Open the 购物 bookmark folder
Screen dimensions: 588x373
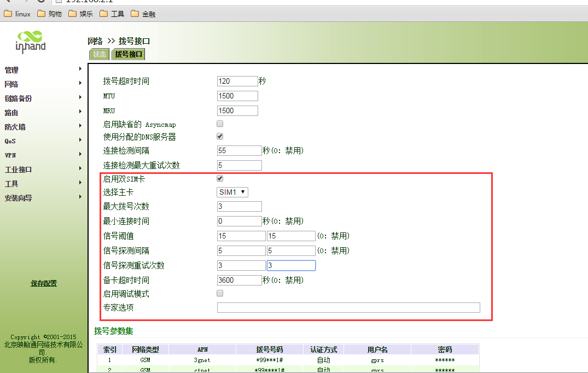tap(50, 14)
